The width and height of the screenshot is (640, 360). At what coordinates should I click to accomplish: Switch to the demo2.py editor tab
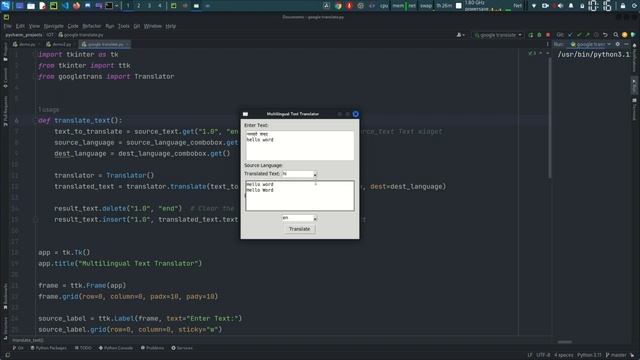60,44
